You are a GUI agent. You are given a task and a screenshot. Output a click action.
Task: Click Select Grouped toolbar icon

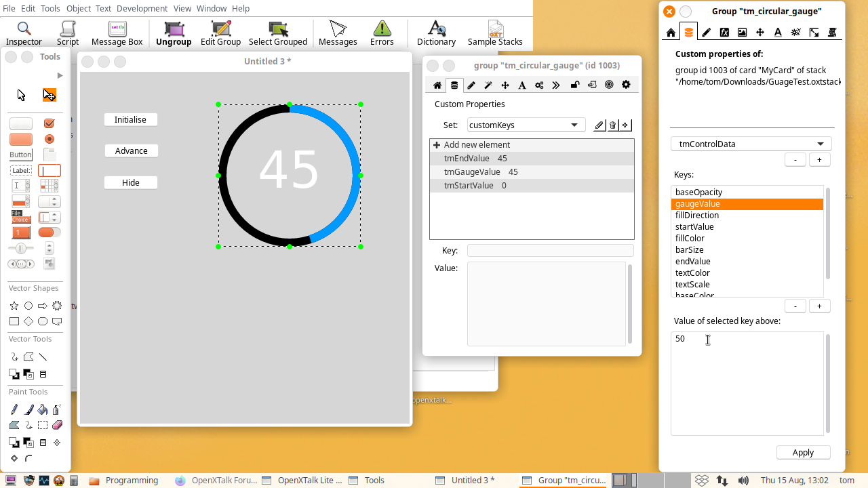278,33
